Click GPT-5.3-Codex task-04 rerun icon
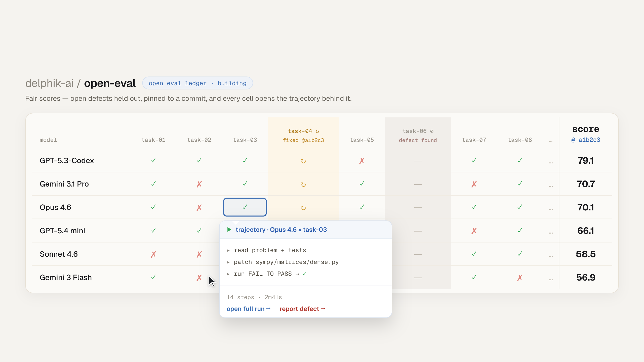This screenshot has width=644, height=362. (303, 161)
